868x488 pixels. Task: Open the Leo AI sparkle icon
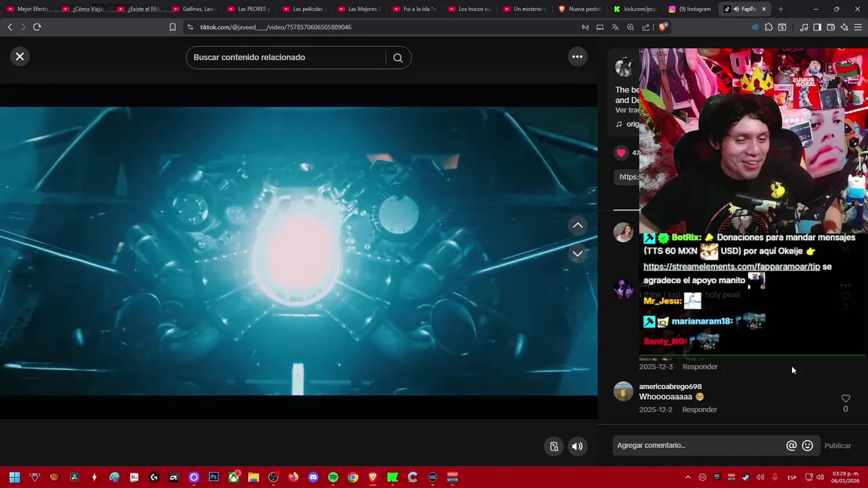(x=844, y=27)
